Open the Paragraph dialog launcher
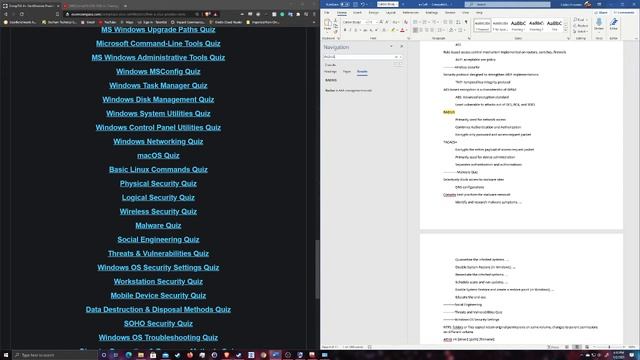Viewport: 640px width, 360px height. point(469,38)
